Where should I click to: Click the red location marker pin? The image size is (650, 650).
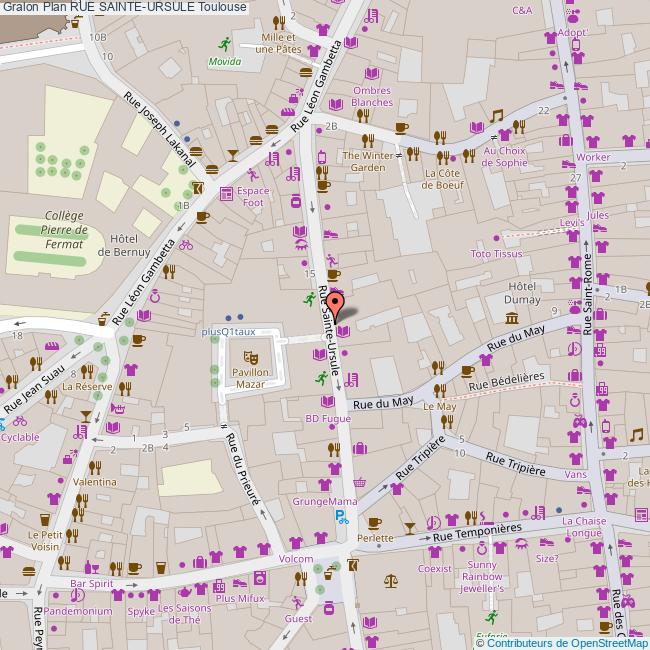pos(337,304)
